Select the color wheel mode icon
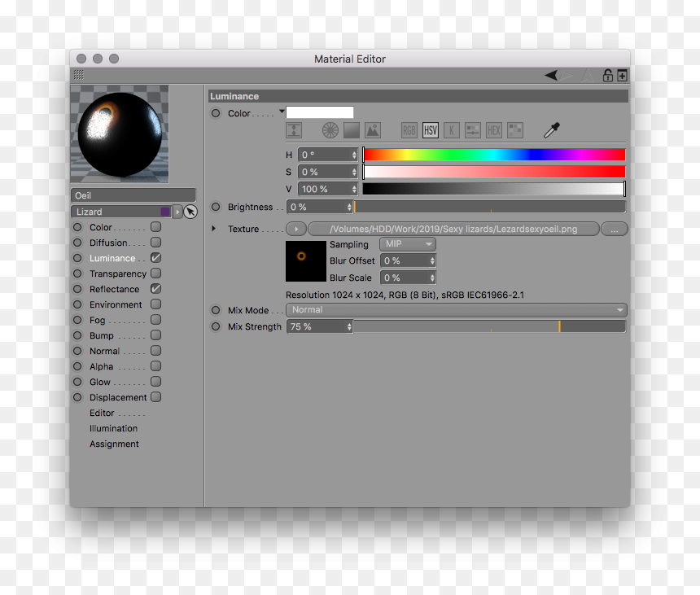 [x=330, y=130]
